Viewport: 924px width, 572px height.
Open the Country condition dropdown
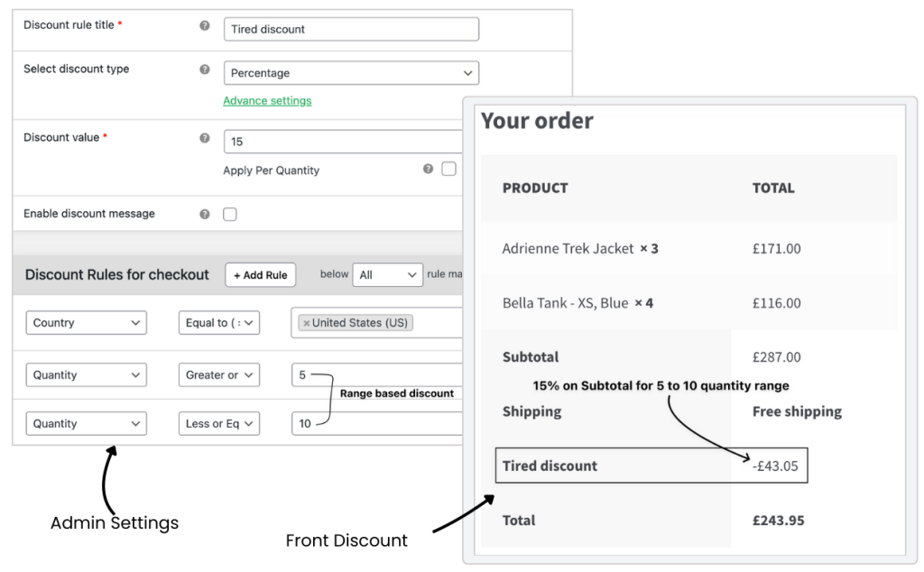86,323
